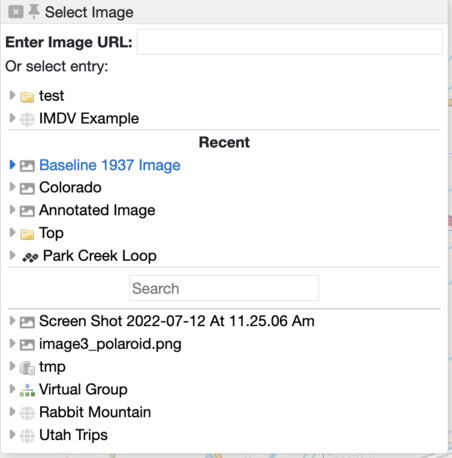Click into the Enter Image URL field
This screenshot has height=458, width=452.
(290, 42)
